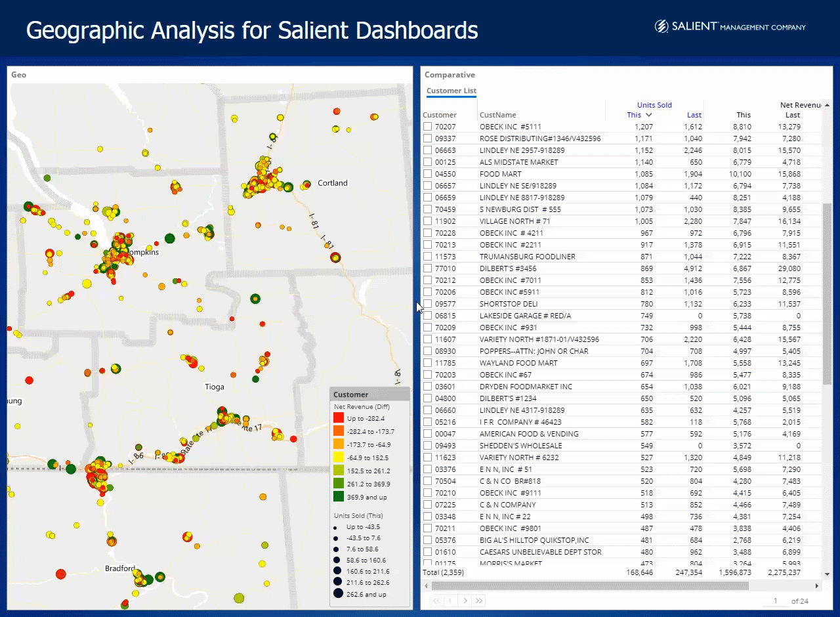Select the ALS MIDSTATE MARKET checkbox
The image size is (840, 617).
[x=428, y=162]
